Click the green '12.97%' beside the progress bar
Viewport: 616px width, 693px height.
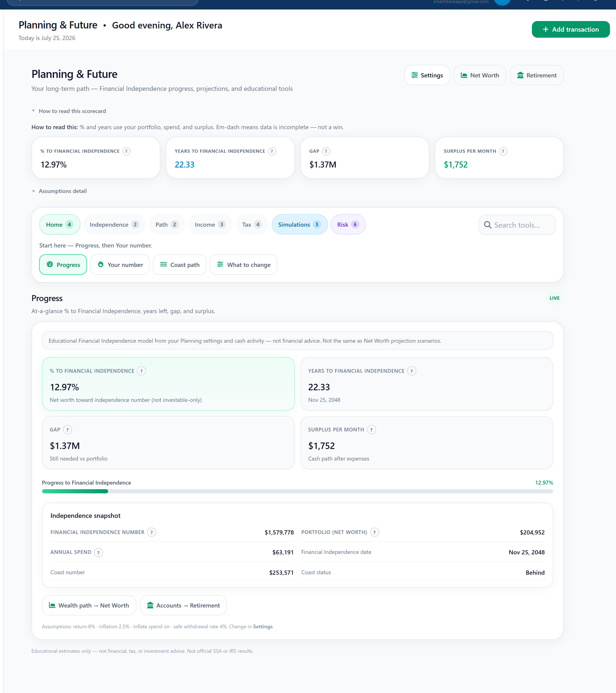(x=544, y=483)
